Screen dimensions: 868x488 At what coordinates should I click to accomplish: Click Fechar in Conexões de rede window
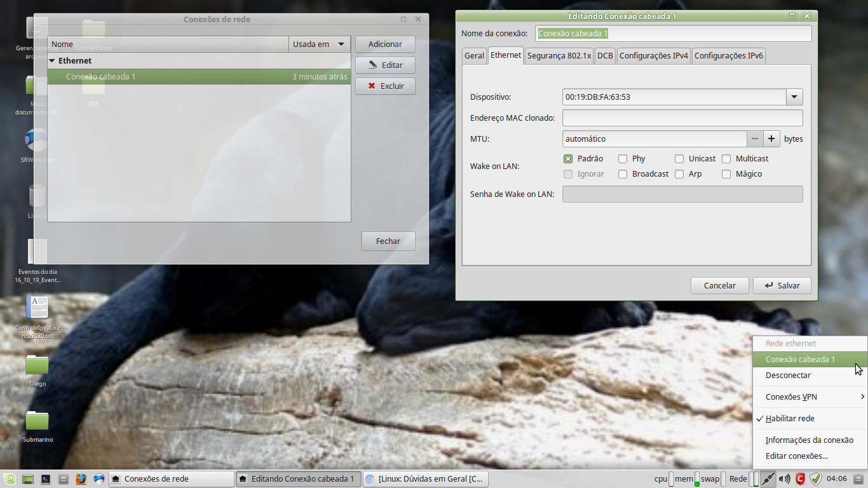point(388,241)
